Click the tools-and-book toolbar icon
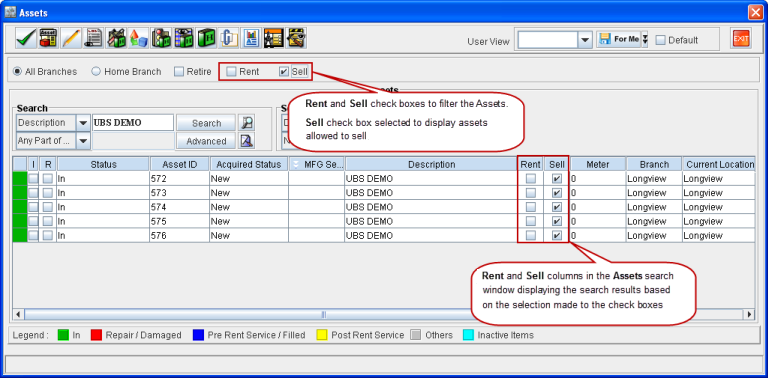 (117, 38)
